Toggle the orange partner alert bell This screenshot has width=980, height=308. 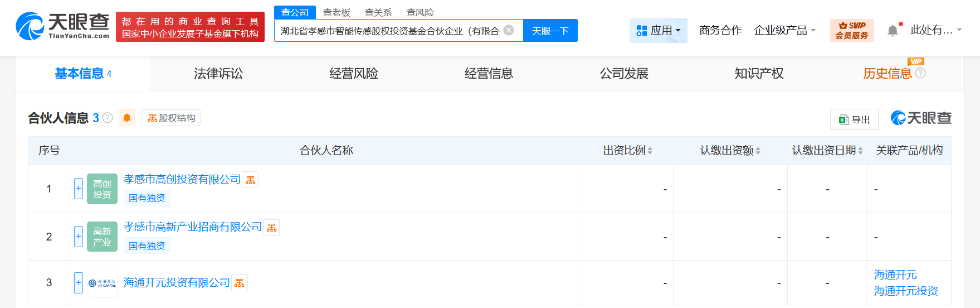click(x=127, y=118)
